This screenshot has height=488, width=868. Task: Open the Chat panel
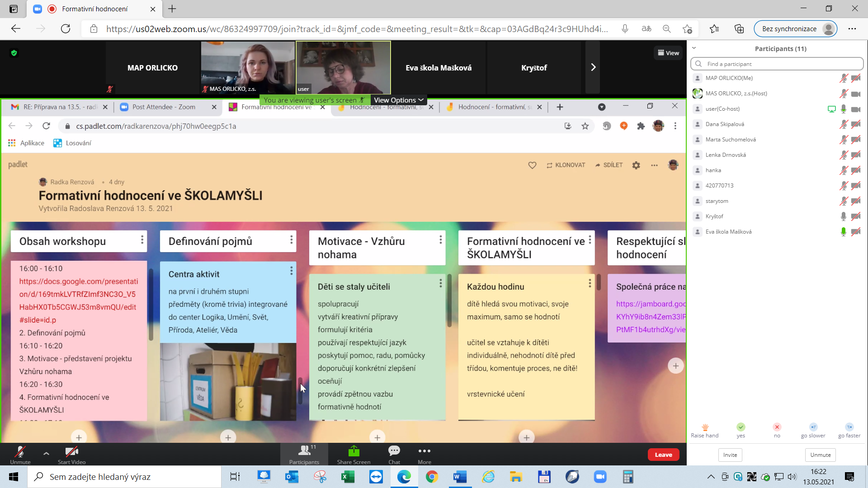click(394, 451)
